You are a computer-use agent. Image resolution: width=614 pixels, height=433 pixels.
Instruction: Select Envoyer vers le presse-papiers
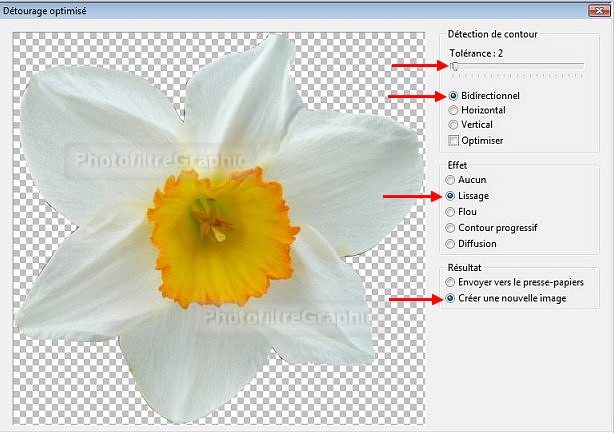[x=452, y=283]
